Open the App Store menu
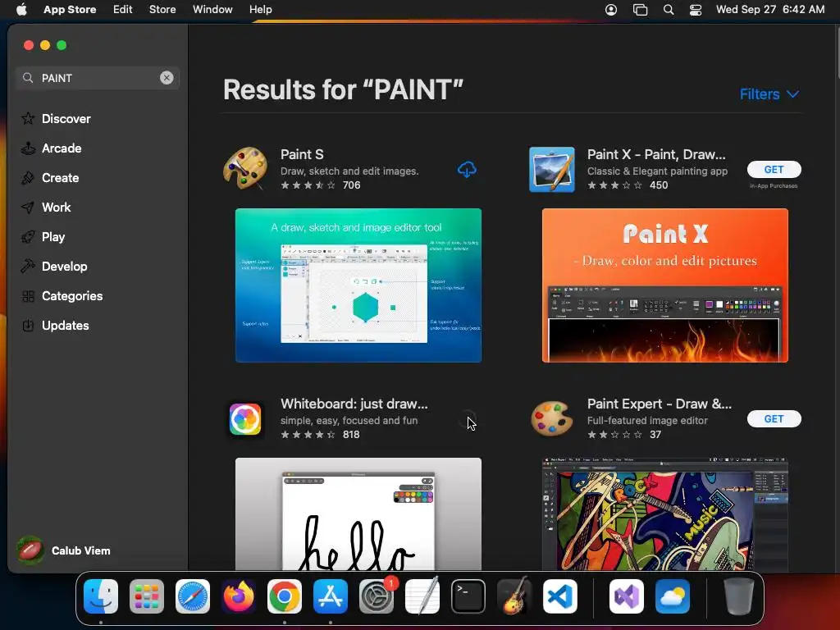 click(70, 9)
